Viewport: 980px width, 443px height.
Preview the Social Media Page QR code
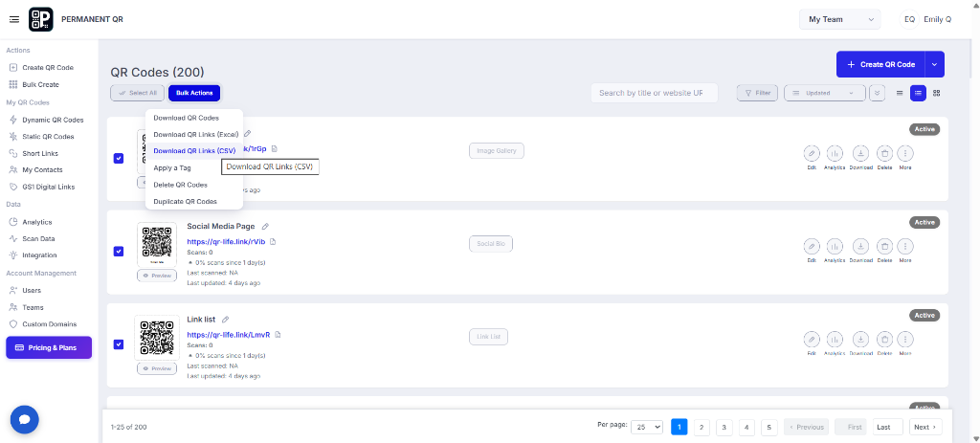point(157,276)
